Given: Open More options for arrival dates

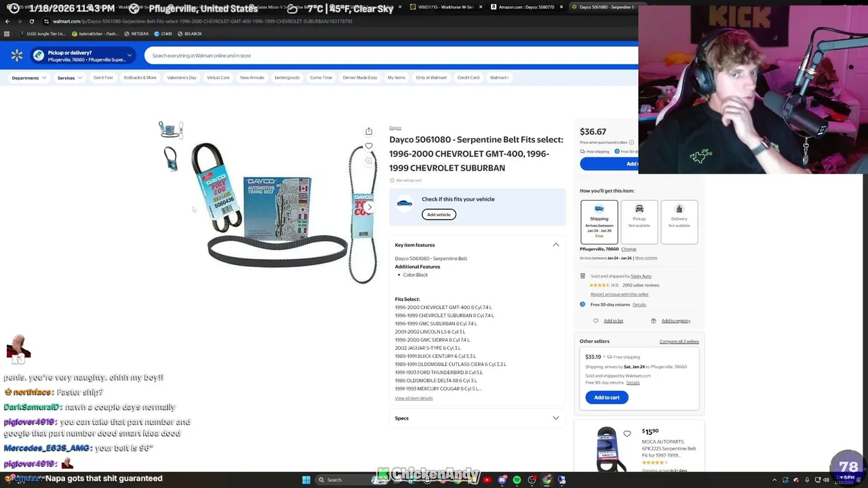Looking at the screenshot, I should click(x=646, y=258).
